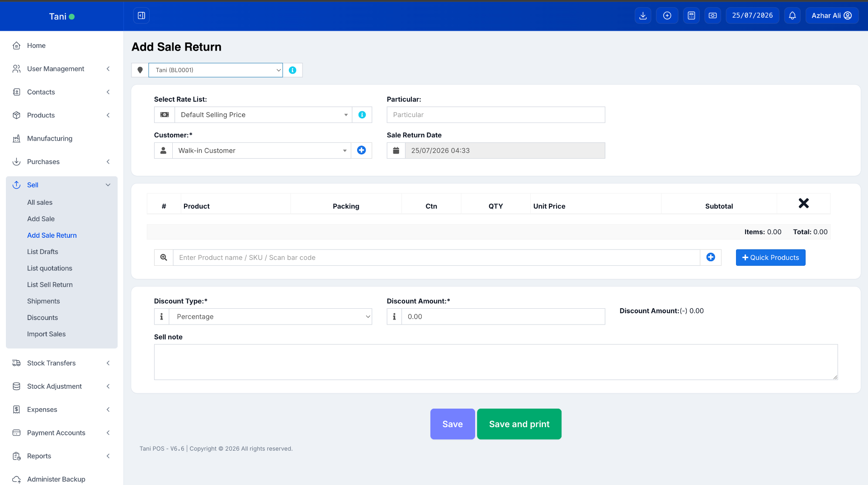Click the Save button
Screen dimensions: 868x485
(453, 424)
